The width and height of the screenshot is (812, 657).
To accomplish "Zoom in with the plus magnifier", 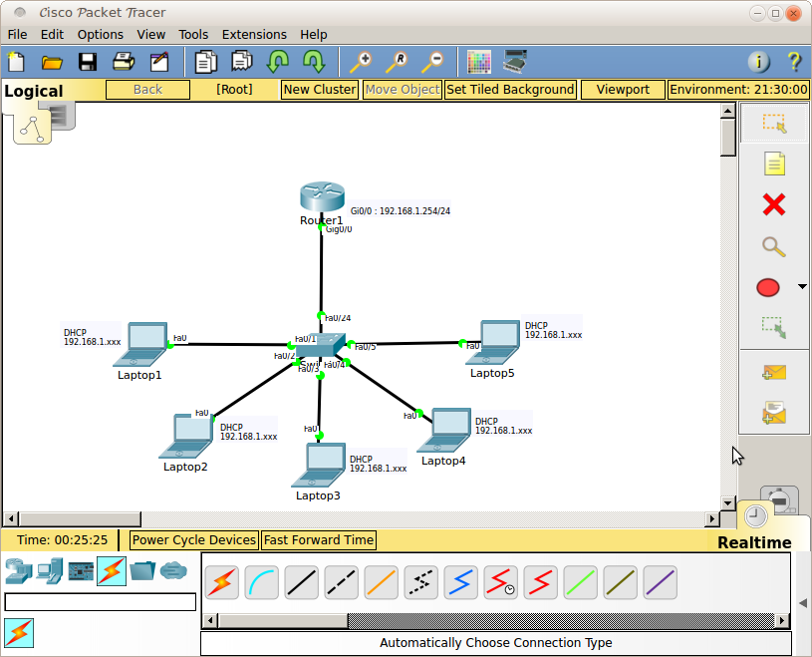I will [361, 62].
